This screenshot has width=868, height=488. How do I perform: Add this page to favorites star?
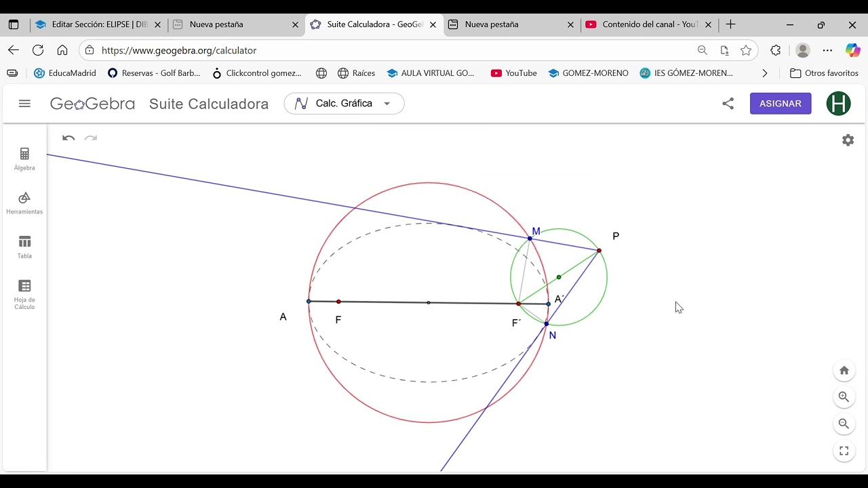tap(746, 50)
